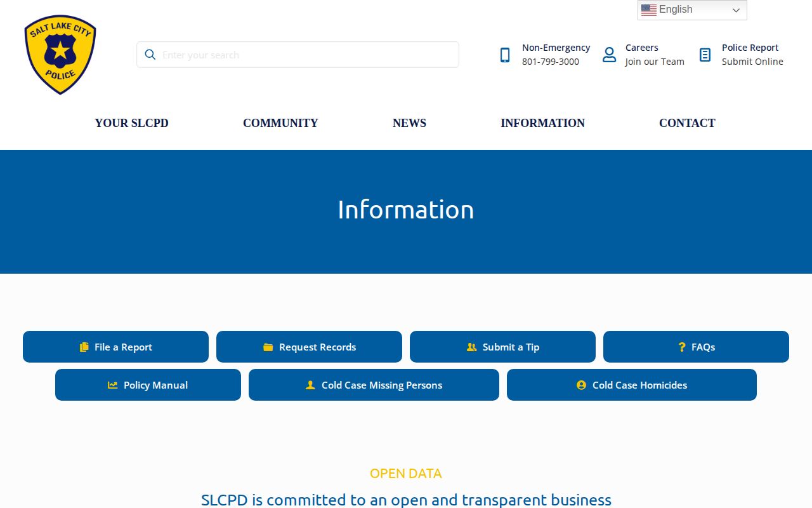This screenshot has height=508, width=812.
Task: Open the NEWS menu
Action: [409, 123]
